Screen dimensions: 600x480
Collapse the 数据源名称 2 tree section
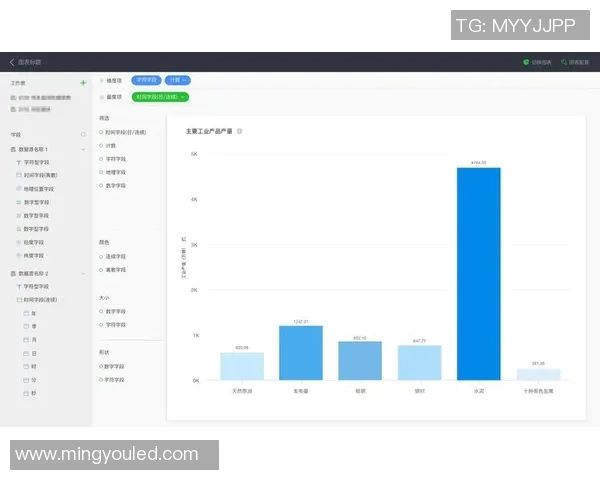tap(83, 273)
